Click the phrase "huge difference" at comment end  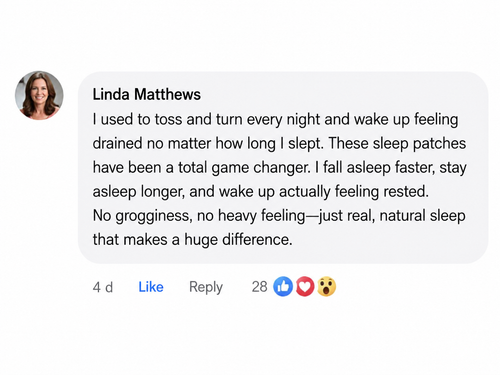click(238, 240)
